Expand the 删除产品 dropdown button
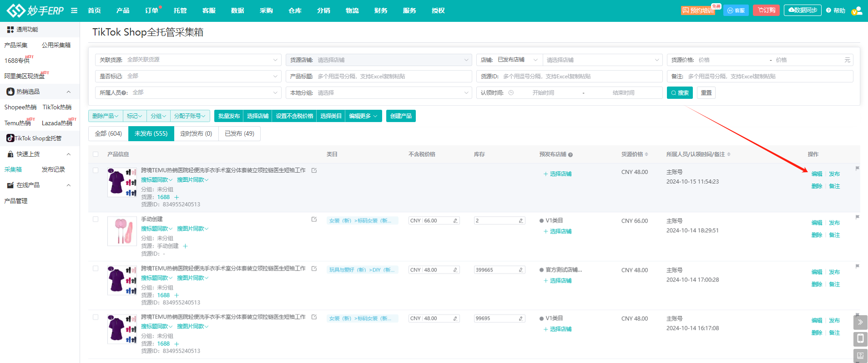 point(105,116)
